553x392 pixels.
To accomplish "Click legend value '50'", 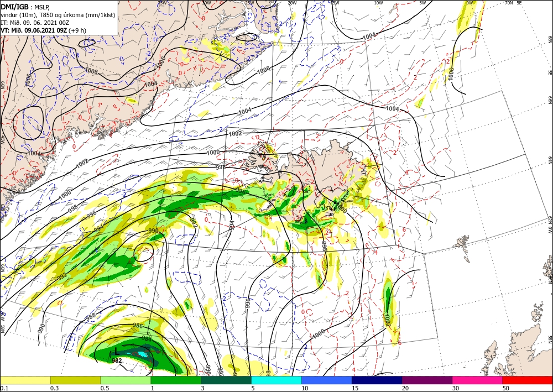I will pos(506,388).
